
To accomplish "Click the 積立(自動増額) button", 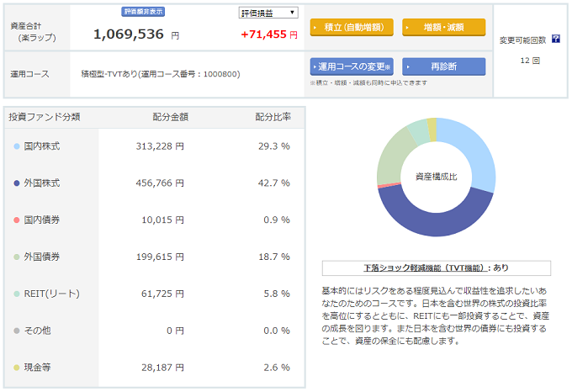I will tap(352, 28).
